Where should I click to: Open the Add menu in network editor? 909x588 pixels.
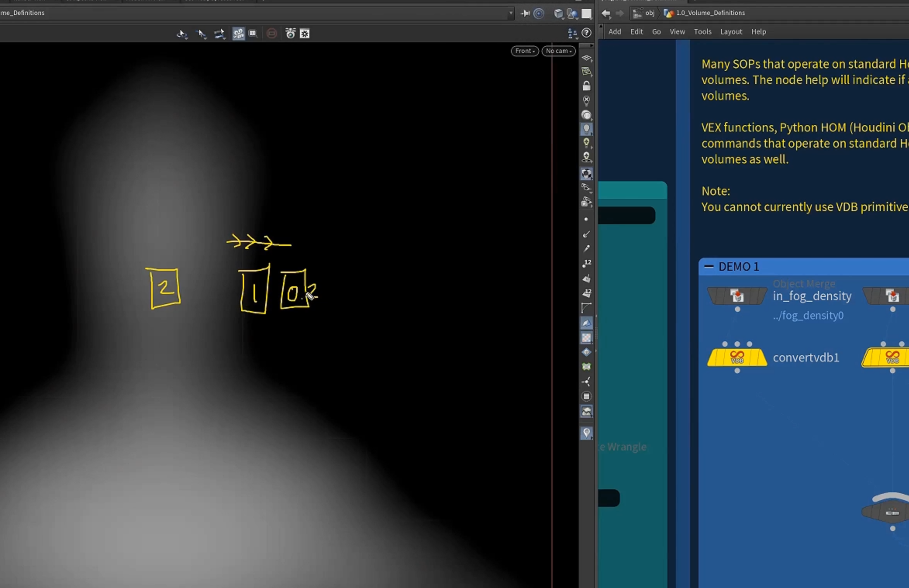(615, 32)
